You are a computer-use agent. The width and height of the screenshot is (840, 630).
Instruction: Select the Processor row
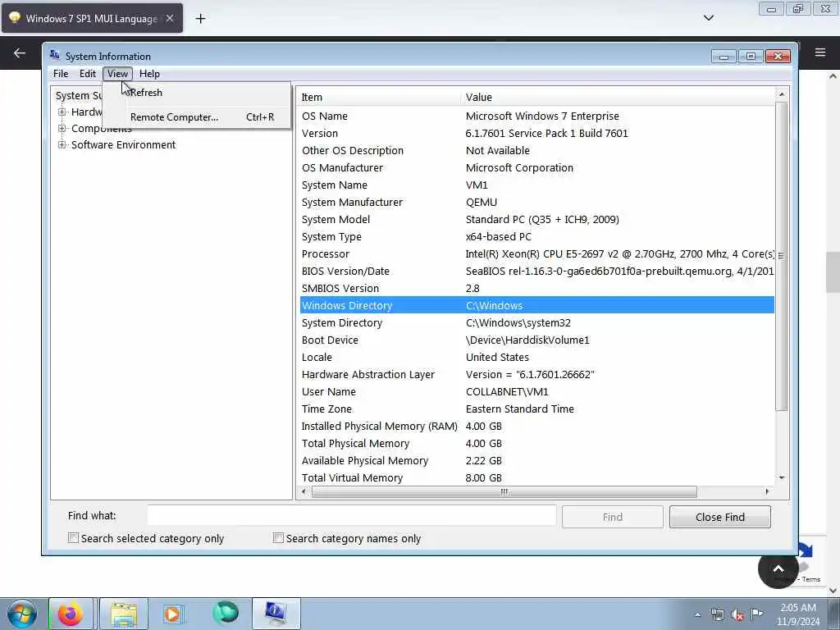[536, 254]
